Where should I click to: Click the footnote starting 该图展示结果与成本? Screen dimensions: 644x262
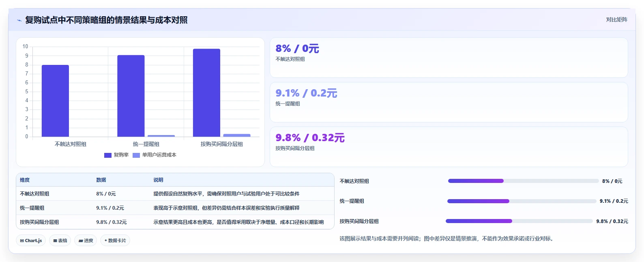tap(447, 238)
